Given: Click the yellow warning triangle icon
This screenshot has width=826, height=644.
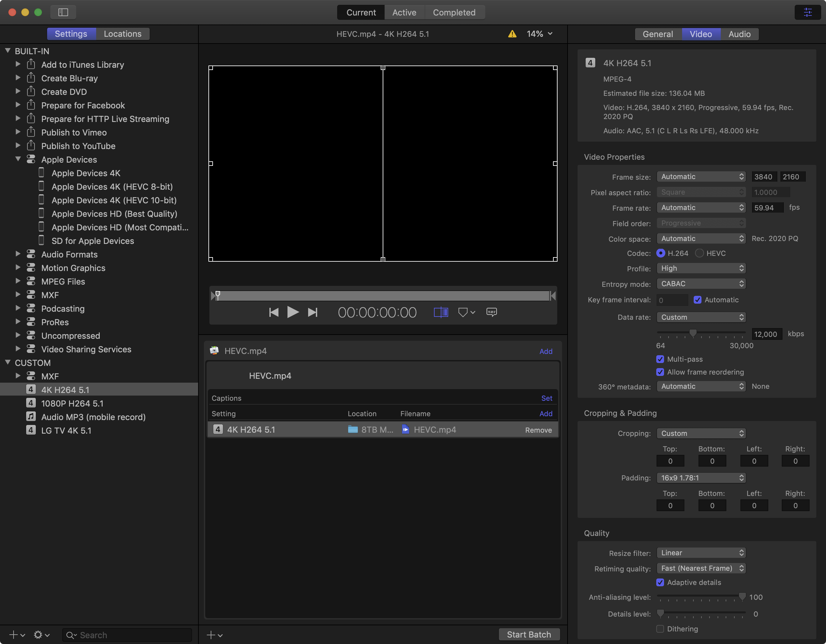Looking at the screenshot, I should click(512, 34).
